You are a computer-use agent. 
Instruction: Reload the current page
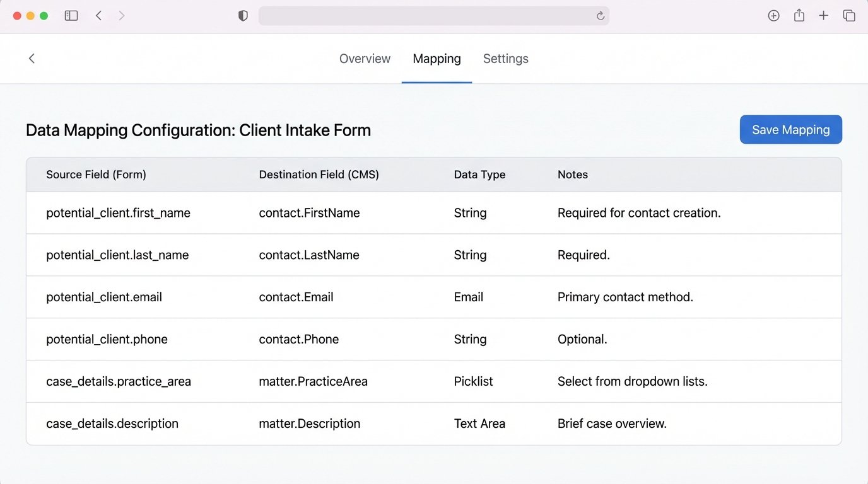(x=600, y=15)
